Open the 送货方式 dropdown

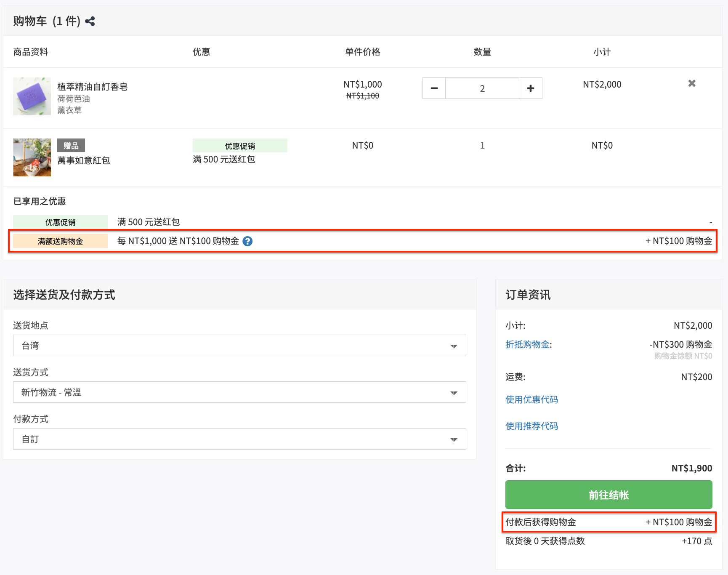click(239, 392)
